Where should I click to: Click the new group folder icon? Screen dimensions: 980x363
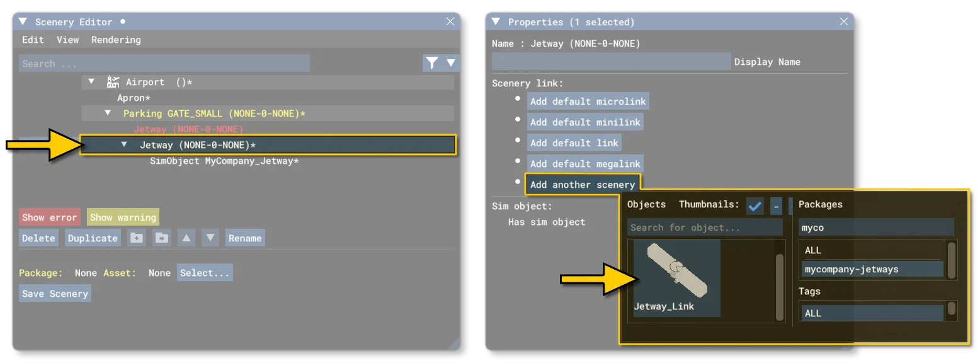[136, 238]
